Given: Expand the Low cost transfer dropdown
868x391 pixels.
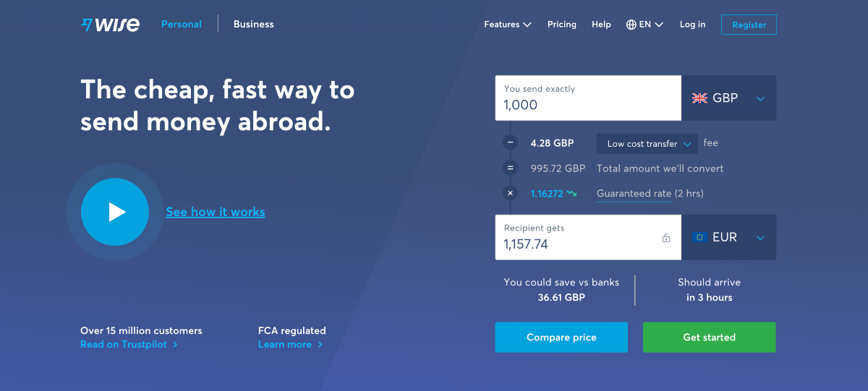Looking at the screenshot, I should (x=647, y=144).
